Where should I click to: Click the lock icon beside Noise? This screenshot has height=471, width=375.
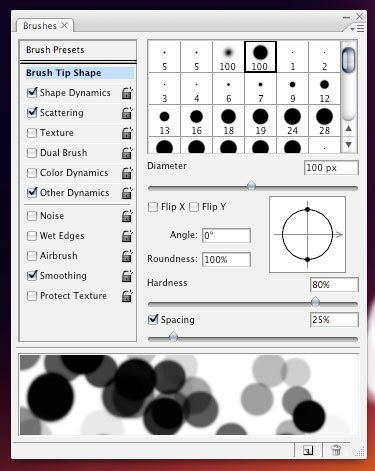127,216
